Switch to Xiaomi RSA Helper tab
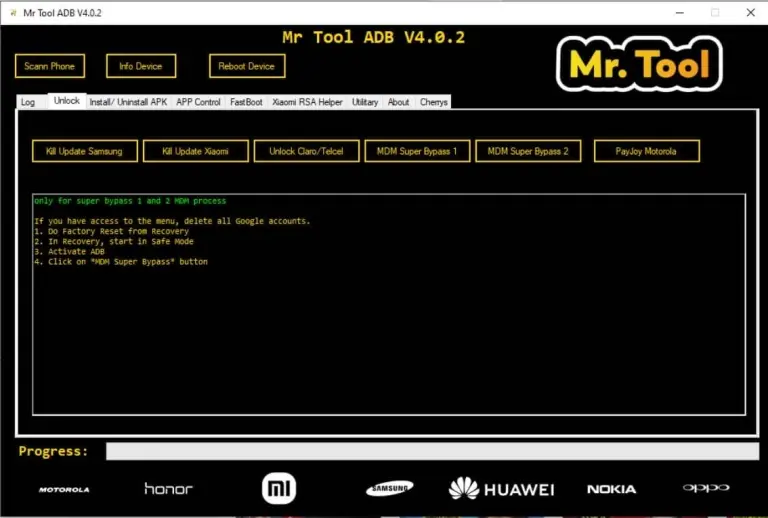The image size is (768, 518). point(307,102)
